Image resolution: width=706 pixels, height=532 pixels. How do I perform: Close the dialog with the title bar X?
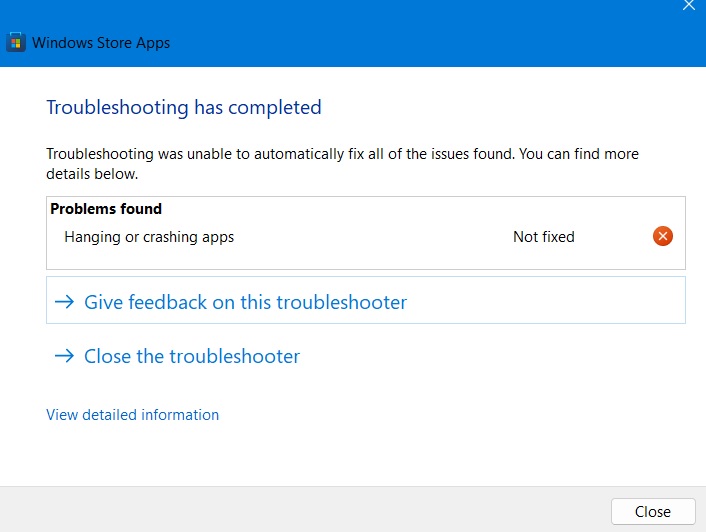[x=689, y=5]
